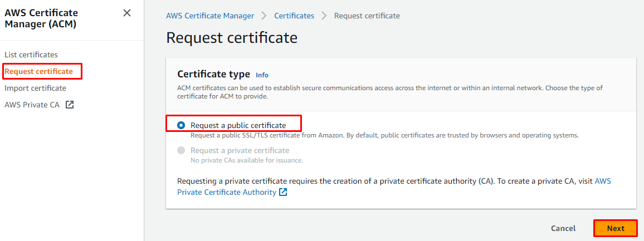644x241 pixels.
Task: Open AWS Private CA sidebar link
Action: (x=32, y=105)
